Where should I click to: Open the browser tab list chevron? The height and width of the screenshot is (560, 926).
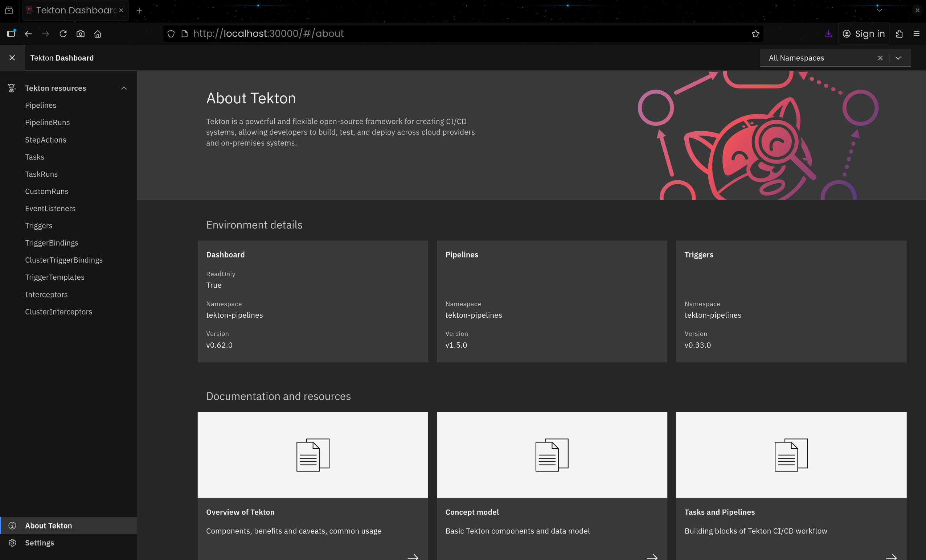(x=880, y=10)
